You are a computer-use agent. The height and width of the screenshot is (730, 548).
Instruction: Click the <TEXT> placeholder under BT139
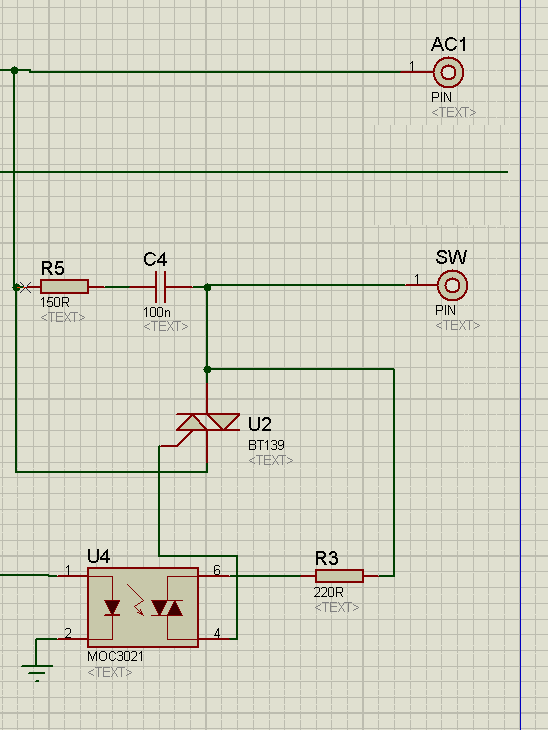point(271,460)
